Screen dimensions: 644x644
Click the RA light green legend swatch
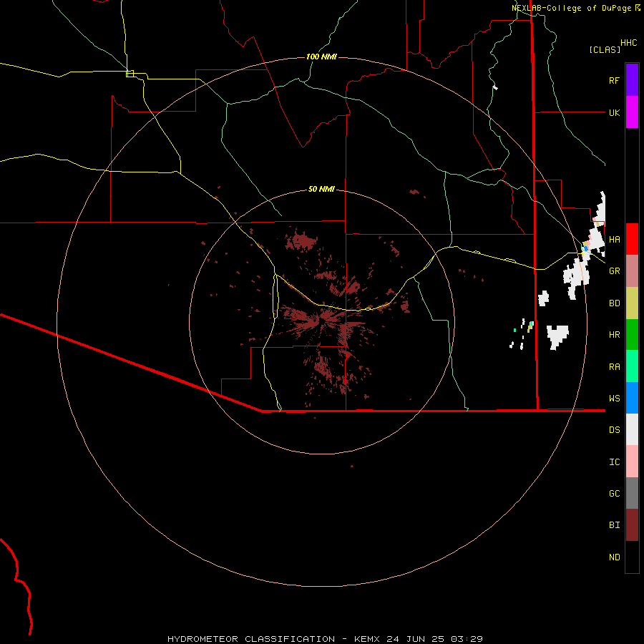[632, 366]
